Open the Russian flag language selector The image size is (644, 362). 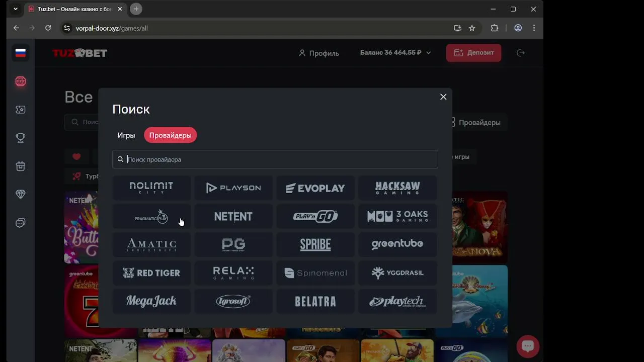pos(21,53)
